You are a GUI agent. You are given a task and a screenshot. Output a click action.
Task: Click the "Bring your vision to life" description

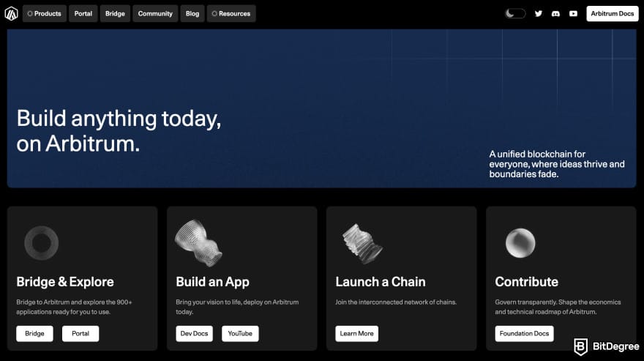tap(237, 307)
